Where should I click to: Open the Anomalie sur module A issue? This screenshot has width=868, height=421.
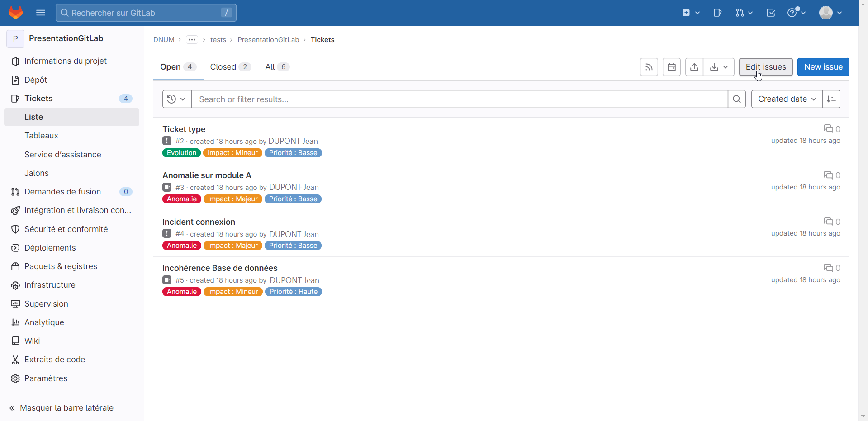pyautogui.click(x=207, y=175)
